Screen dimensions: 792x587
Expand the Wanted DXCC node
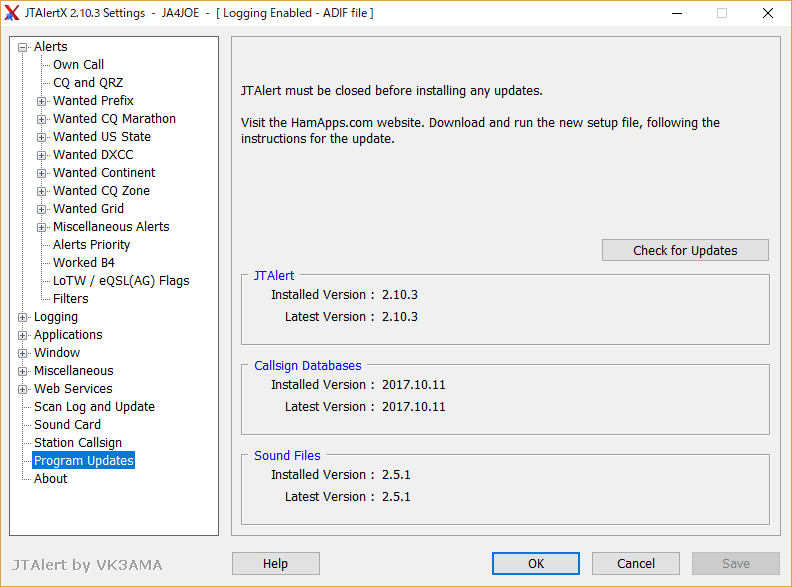tap(41, 155)
